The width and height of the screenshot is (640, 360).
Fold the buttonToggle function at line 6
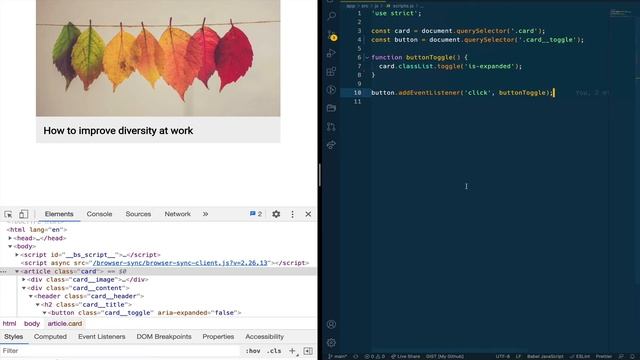click(x=367, y=58)
